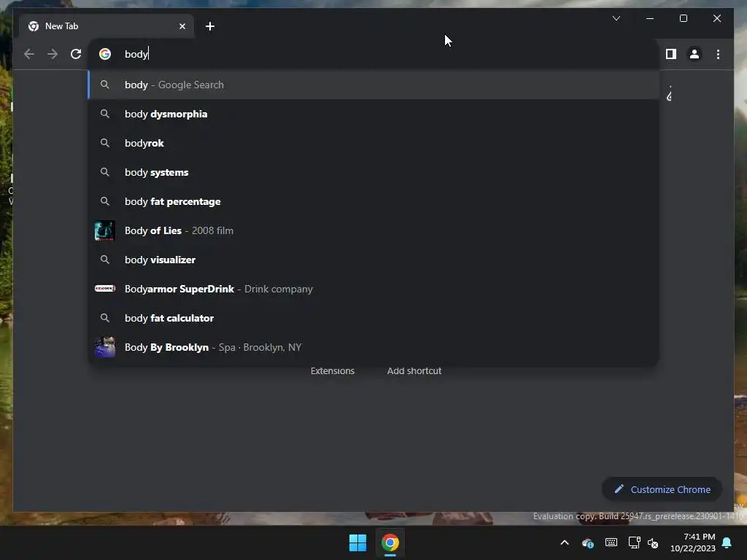The width and height of the screenshot is (747, 560).
Task: Close the New Tab tab
Action: point(182,26)
